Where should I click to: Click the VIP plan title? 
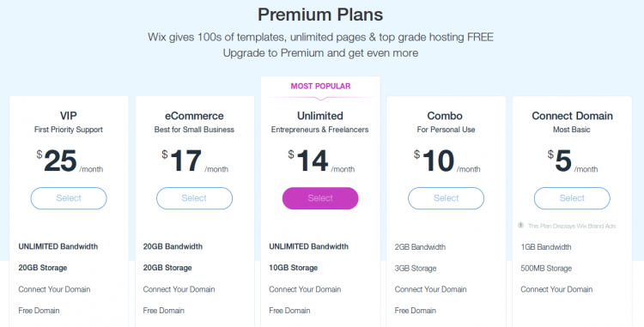(69, 116)
